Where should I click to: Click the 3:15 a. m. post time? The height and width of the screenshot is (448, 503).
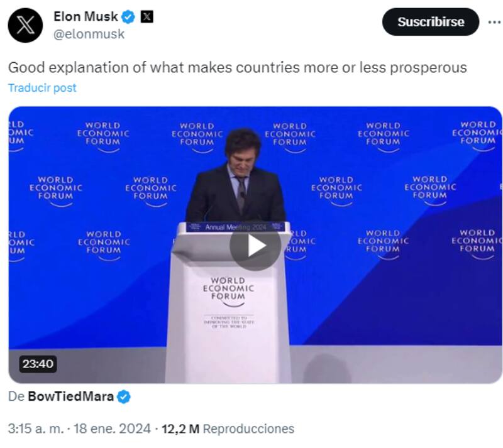click(x=35, y=429)
